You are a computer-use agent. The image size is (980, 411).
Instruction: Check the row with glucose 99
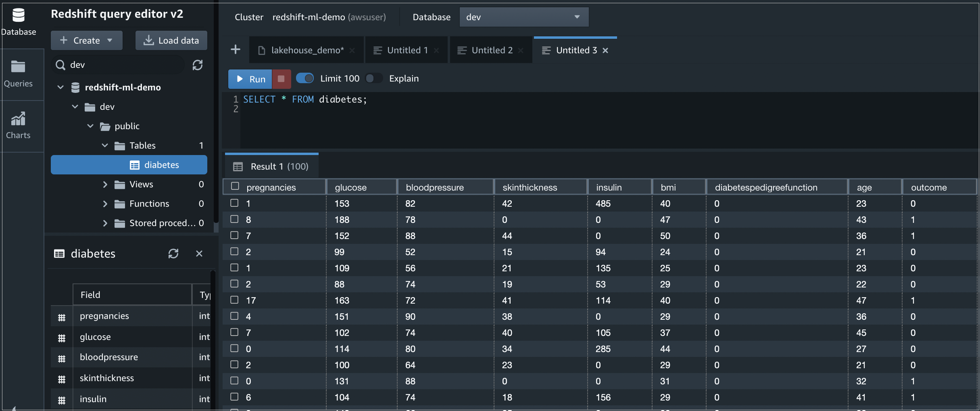[234, 251]
